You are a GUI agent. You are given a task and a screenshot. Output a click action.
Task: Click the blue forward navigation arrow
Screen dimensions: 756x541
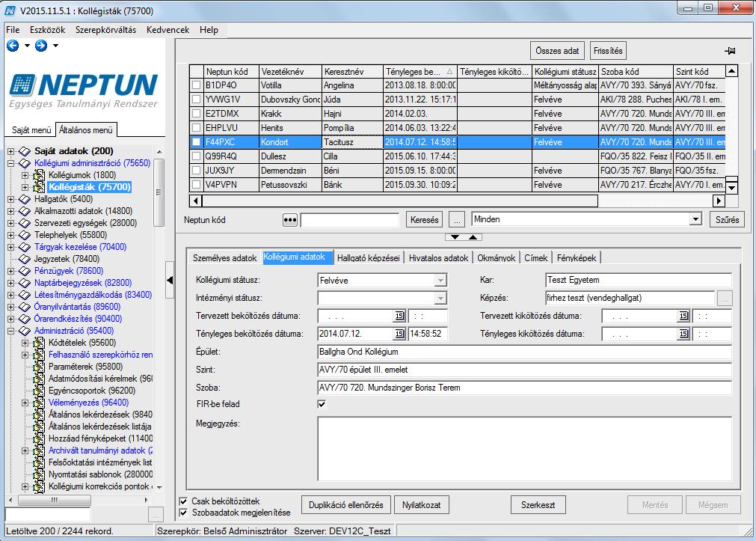click(41, 46)
